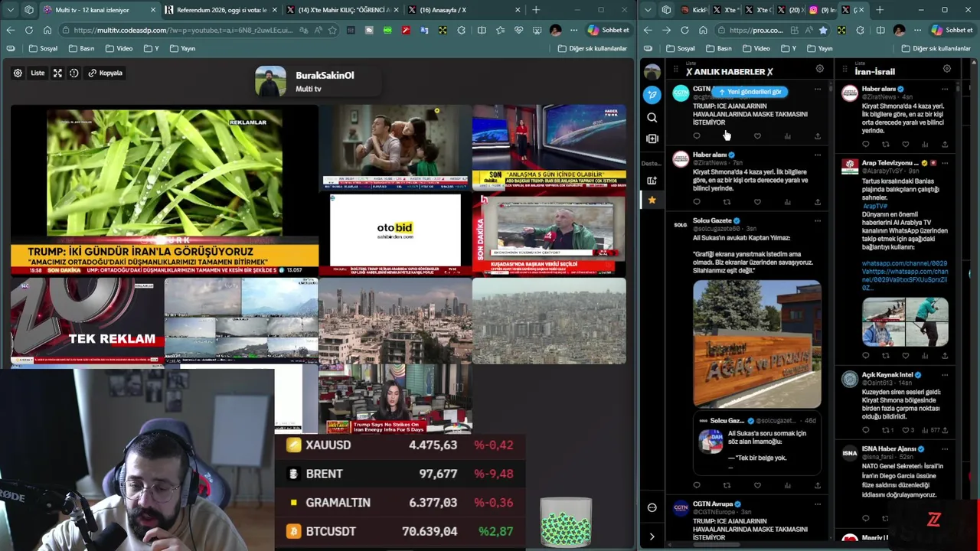Like the Arap Televizyonu post
The height and width of the screenshot is (551, 980).
tap(906, 356)
